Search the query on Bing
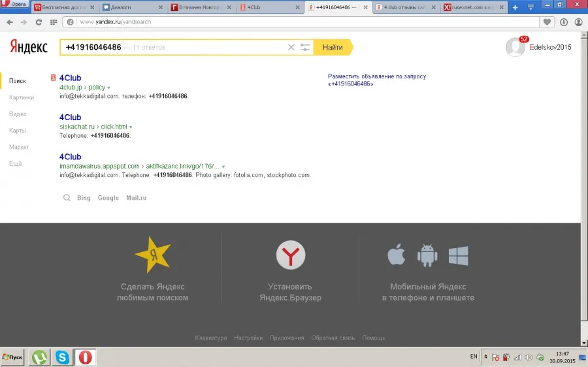 (x=84, y=198)
